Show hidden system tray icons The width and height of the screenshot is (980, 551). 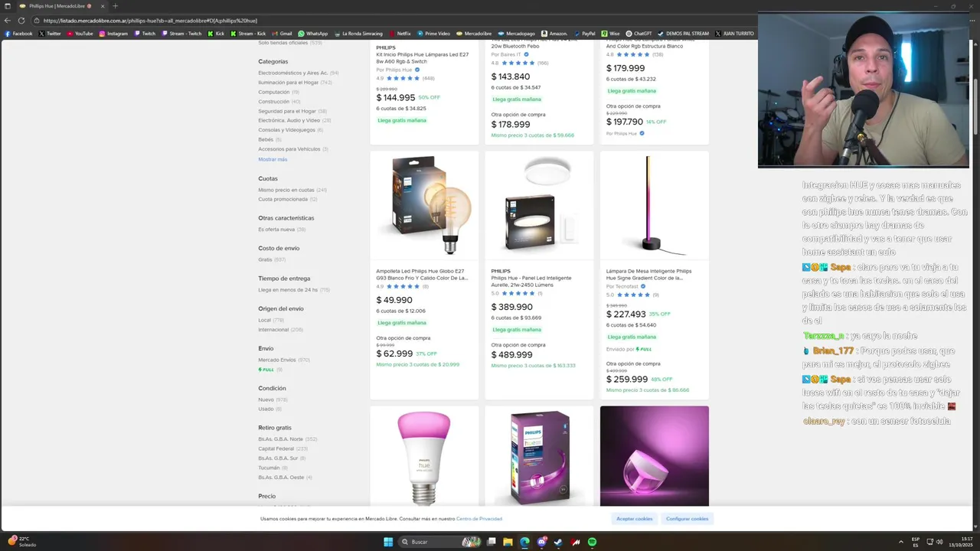(x=901, y=542)
